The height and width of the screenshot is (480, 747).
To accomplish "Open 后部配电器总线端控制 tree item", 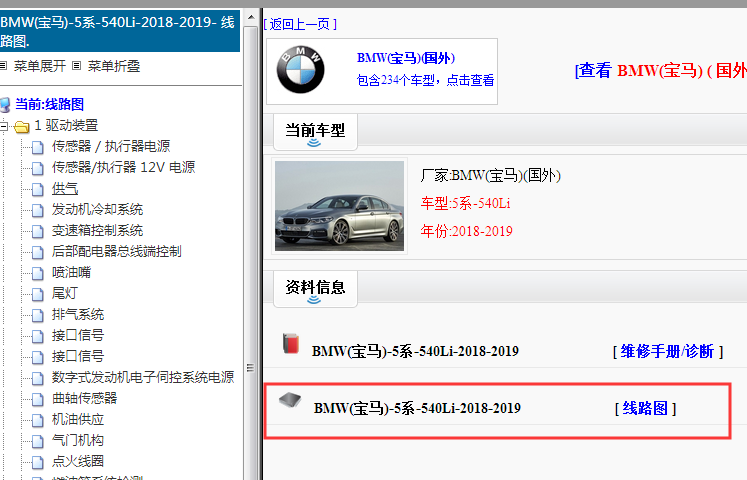I will (x=117, y=251).
